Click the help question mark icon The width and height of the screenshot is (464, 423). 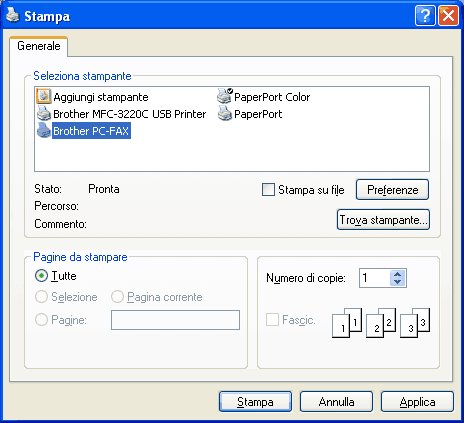point(425,15)
